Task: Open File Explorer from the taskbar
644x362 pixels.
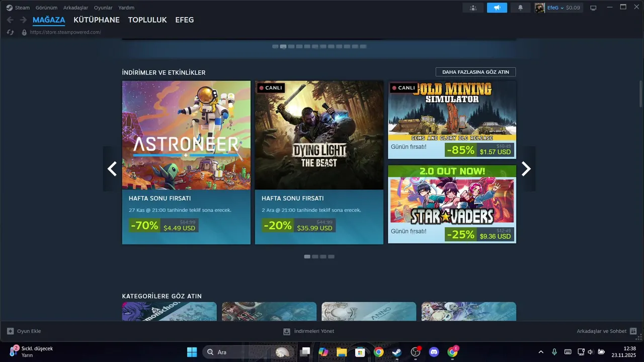Action: (342, 352)
